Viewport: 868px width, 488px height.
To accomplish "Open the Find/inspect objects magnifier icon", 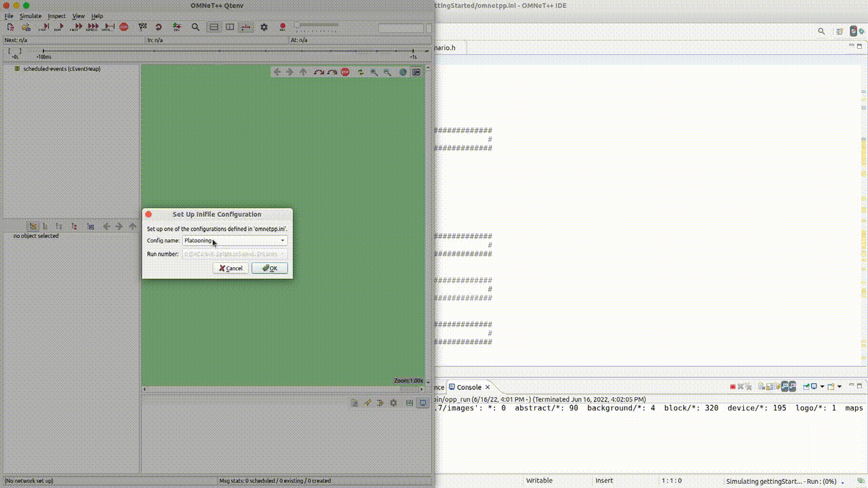I will (x=196, y=27).
